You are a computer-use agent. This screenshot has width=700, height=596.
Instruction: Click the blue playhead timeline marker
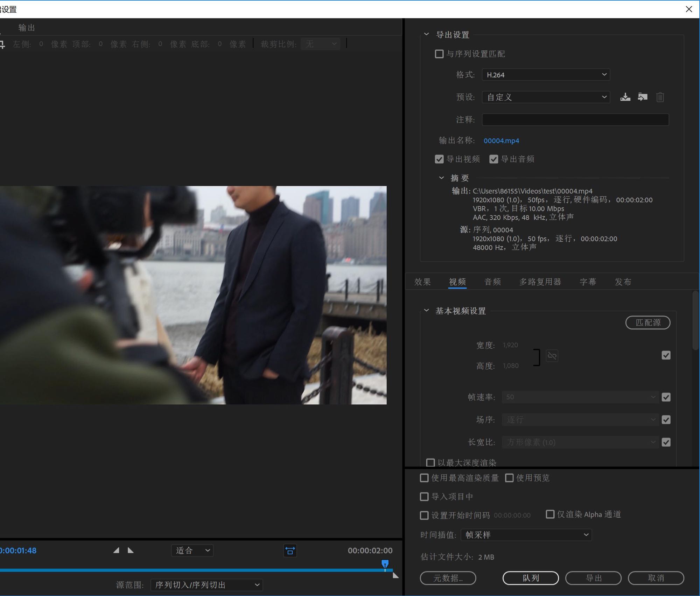pyautogui.click(x=385, y=563)
